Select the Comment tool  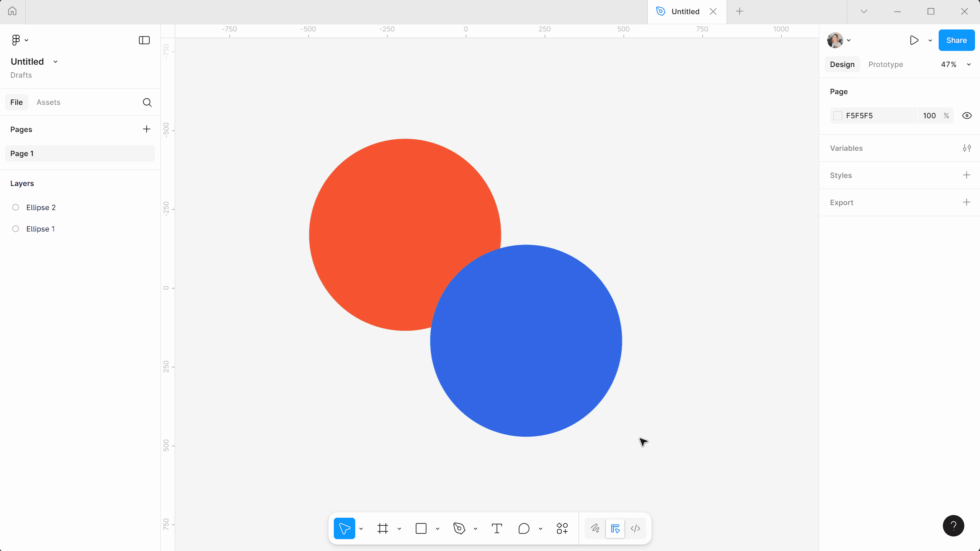(x=524, y=528)
